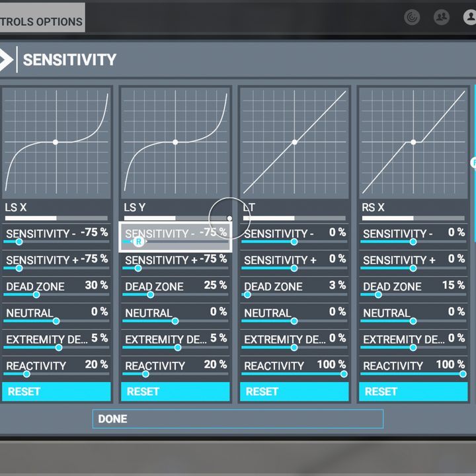Click the LS X response curve graph
The width and height of the screenshot is (476, 476).
click(56, 142)
